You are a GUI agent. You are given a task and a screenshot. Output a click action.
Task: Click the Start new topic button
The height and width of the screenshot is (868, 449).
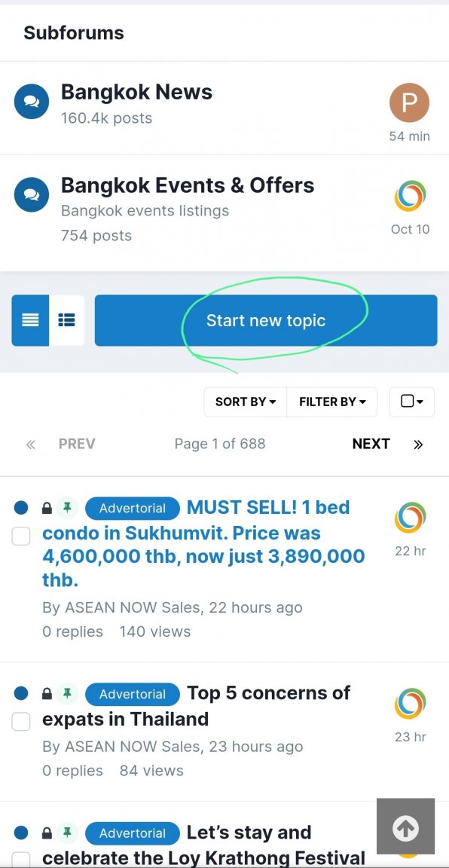pyautogui.click(x=266, y=320)
